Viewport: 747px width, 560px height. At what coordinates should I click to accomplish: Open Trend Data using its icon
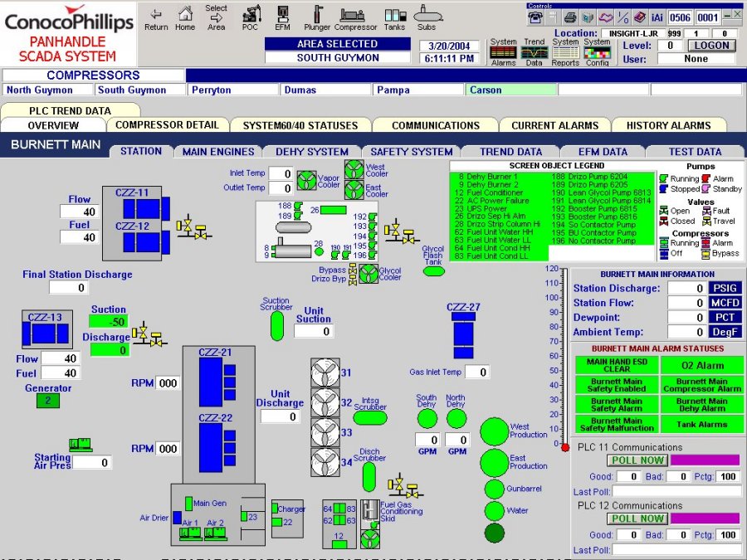(535, 51)
